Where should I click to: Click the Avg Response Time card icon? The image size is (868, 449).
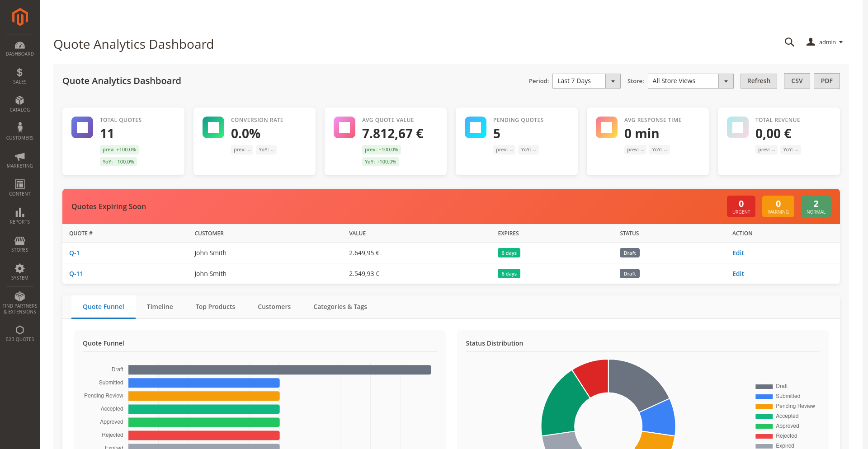(607, 127)
